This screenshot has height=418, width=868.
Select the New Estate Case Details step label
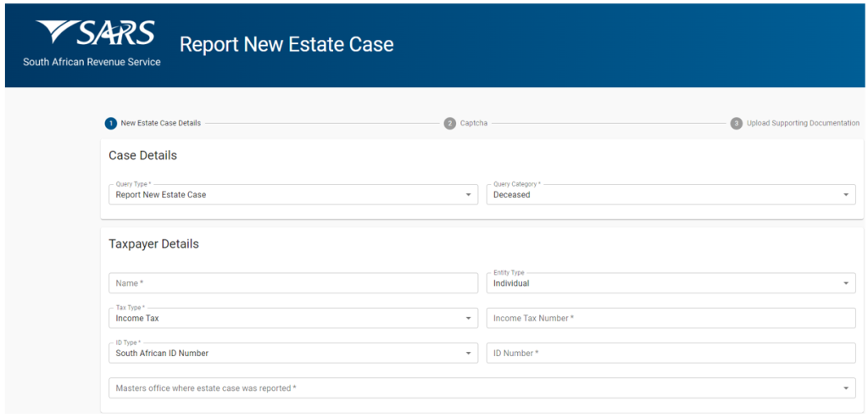pos(161,123)
